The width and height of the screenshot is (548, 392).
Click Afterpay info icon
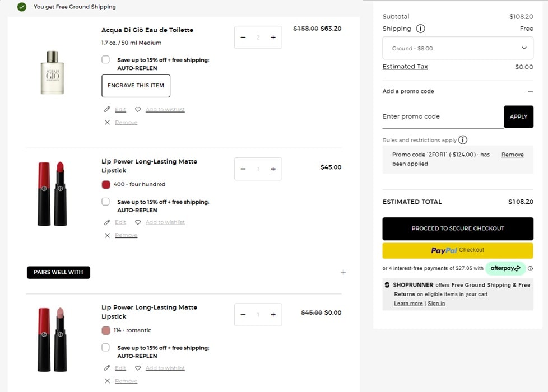click(530, 268)
